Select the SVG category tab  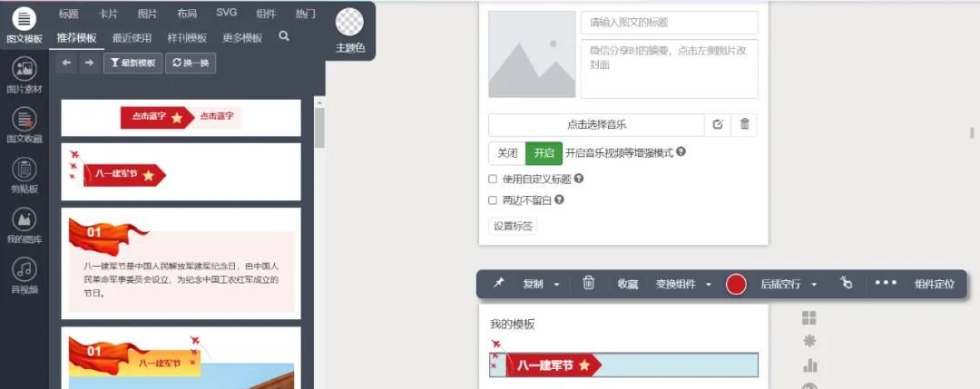226,13
